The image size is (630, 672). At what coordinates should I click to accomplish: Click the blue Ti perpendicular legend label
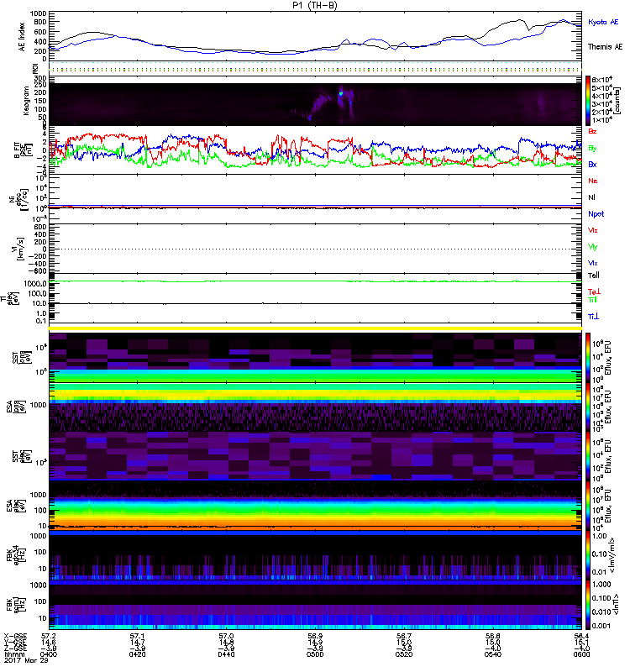593,317
